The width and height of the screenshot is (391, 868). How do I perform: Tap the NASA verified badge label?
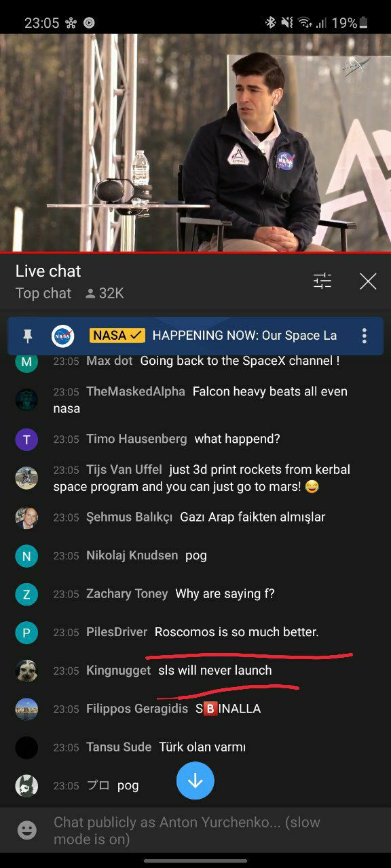coord(117,336)
